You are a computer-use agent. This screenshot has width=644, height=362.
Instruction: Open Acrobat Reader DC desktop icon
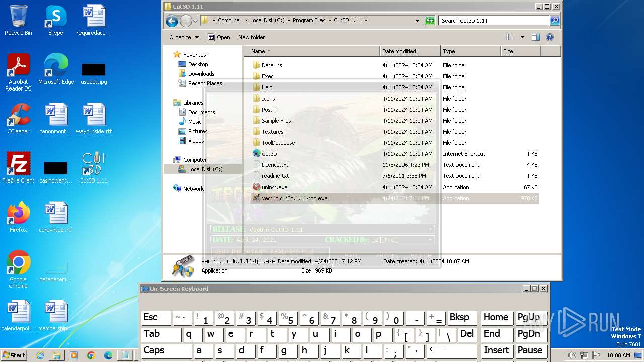click(18, 72)
